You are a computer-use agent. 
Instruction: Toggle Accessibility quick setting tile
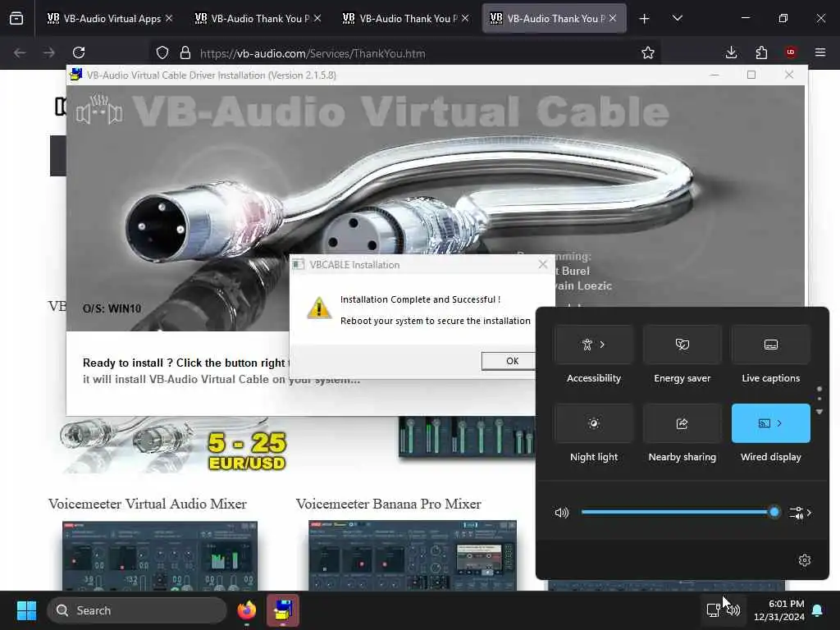594,345
